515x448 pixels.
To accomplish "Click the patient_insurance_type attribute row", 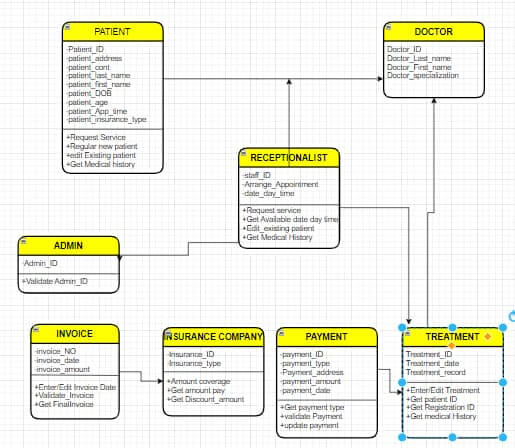I will click(x=107, y=119).
